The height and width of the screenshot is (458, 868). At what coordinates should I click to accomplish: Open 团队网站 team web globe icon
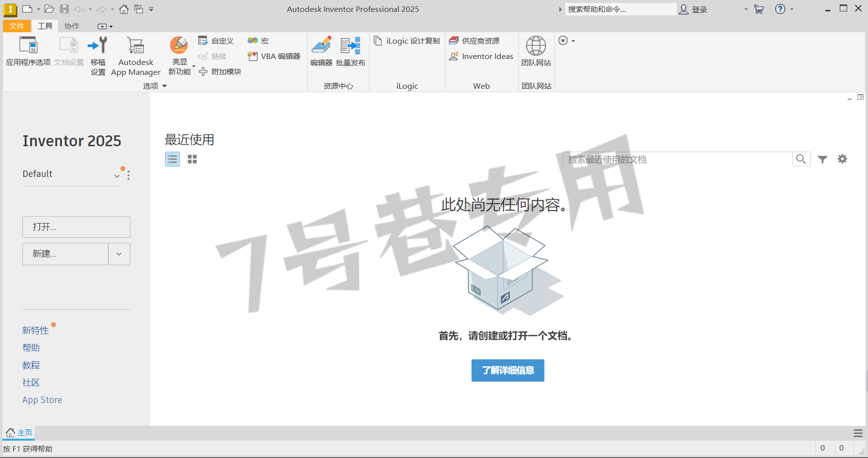536,51
